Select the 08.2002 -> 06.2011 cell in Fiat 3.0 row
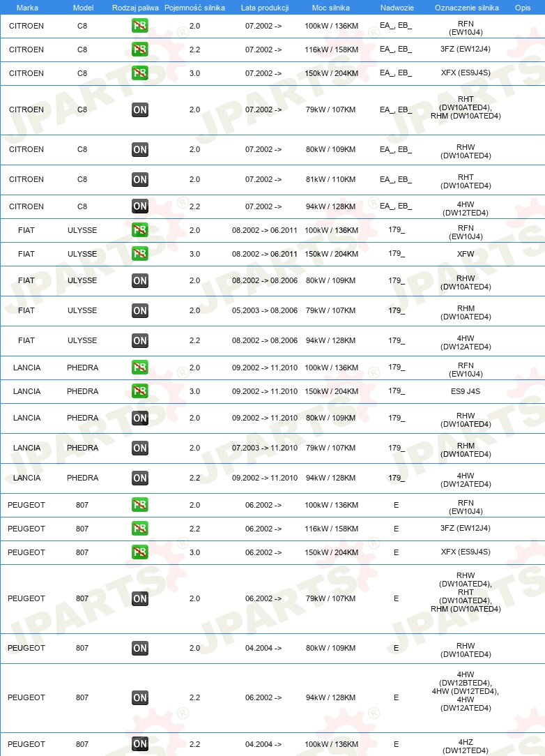The image size is (545, 756). click(265, 254)
